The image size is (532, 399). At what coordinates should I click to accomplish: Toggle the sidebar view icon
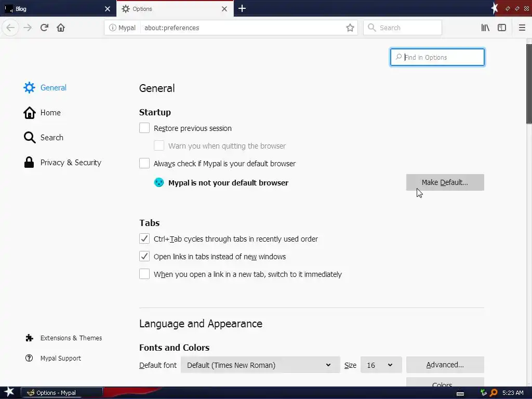[502, 28]
